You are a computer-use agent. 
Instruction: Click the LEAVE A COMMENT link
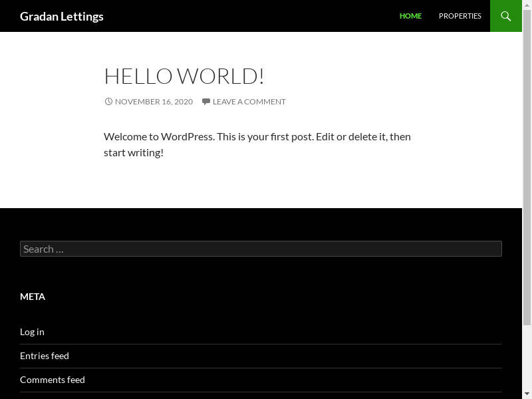(x=249, y=102)
